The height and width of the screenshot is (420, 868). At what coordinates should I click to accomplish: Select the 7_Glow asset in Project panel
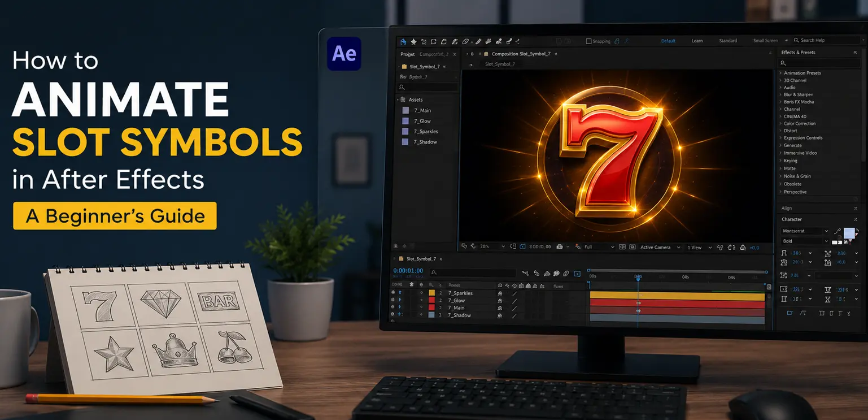pyautogui.click(x=422, y=121)
